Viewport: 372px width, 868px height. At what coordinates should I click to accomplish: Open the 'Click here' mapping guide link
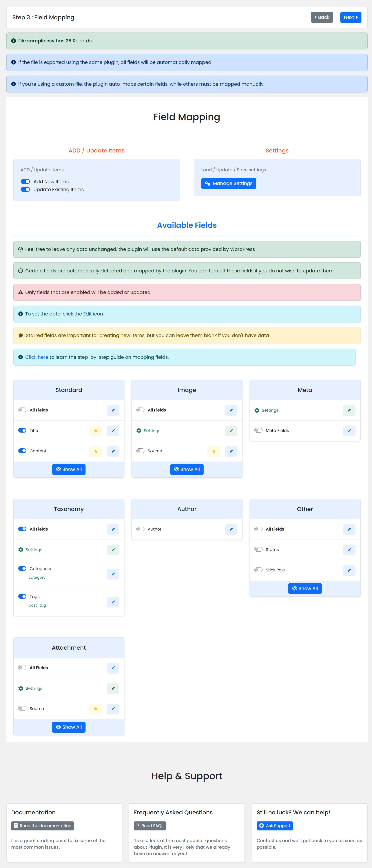point(36,357)
